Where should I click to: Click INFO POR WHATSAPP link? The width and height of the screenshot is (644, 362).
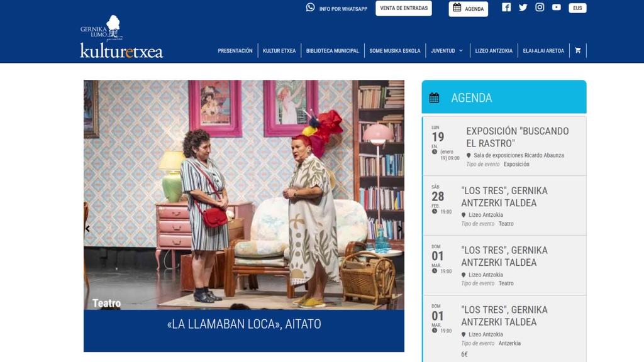coord(343,9)
